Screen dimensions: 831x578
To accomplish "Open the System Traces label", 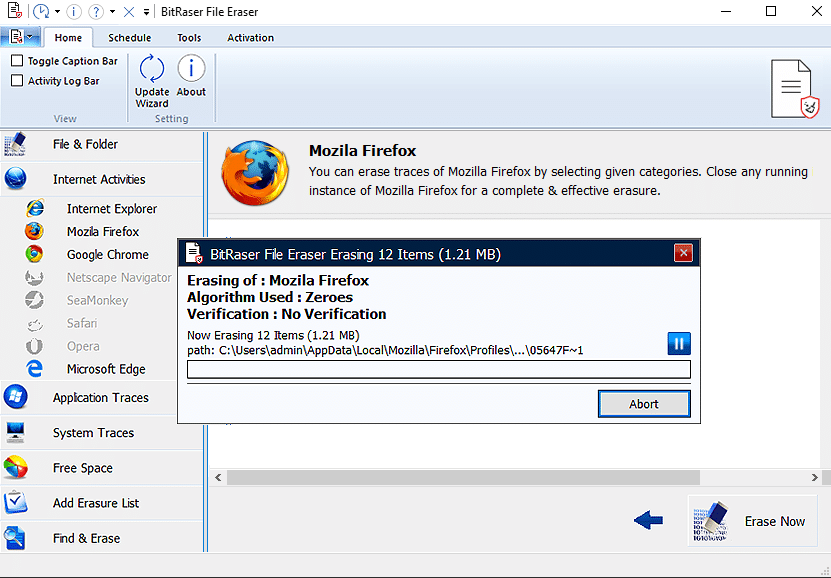I will [x=93, y=433].
